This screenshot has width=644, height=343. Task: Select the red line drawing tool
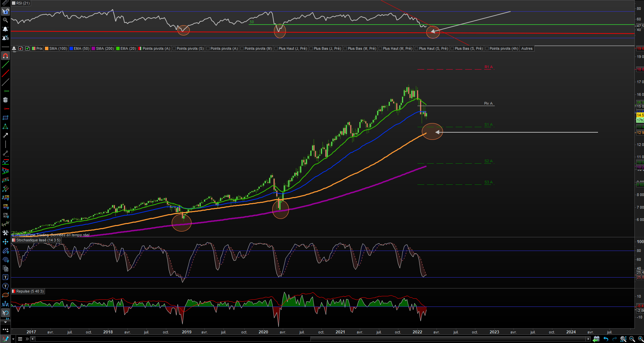coord(5,73)
